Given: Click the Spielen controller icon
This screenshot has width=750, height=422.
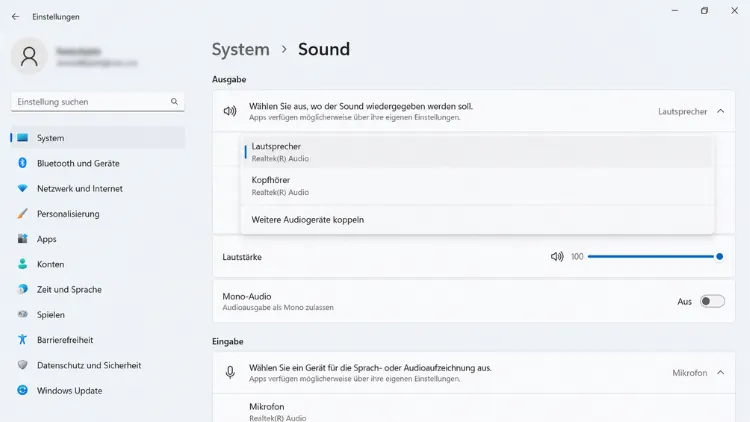Looking at the screenshot, I should tap(22, 314).
